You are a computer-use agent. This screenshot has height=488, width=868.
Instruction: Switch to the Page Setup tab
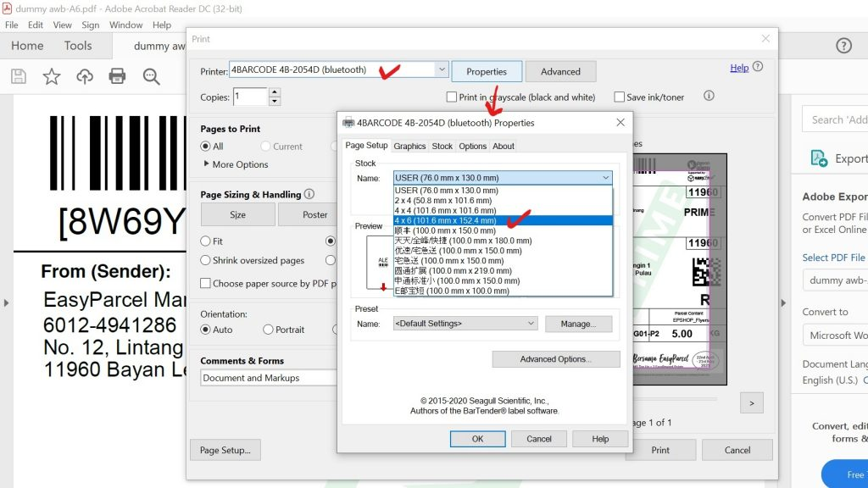tap(366, 145)
